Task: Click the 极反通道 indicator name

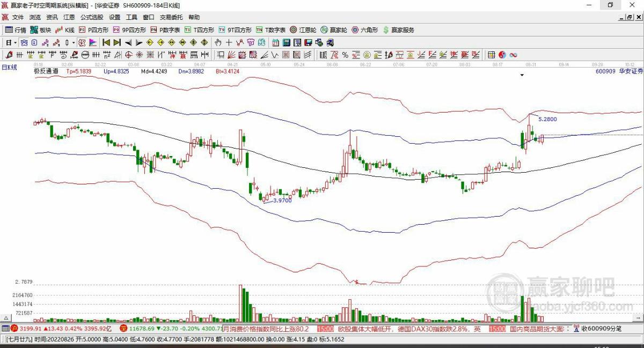Action: click(x=46, y=71)
